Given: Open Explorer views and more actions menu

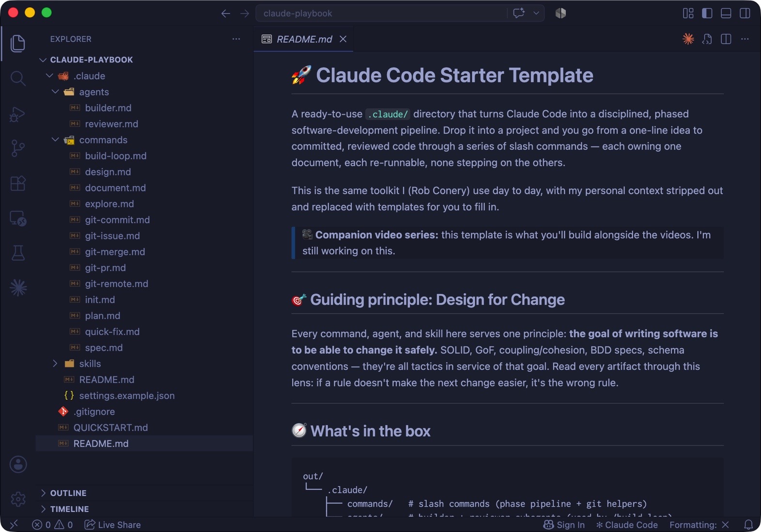Looking at the screenshot, I should (x=236, y=39).
